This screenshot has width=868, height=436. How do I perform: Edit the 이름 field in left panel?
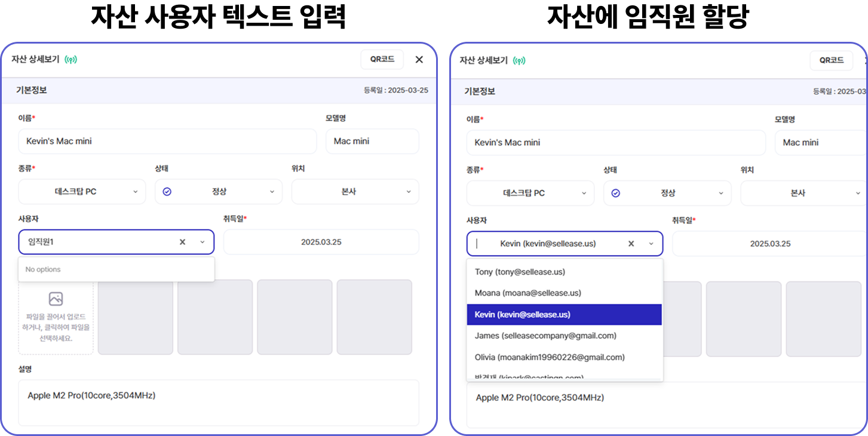(x=168, y=142)
